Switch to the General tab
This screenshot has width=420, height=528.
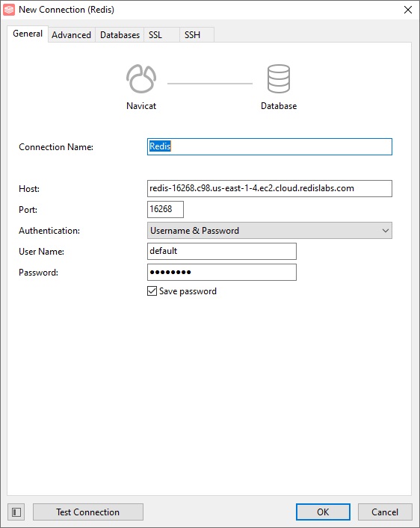[28, 34]
